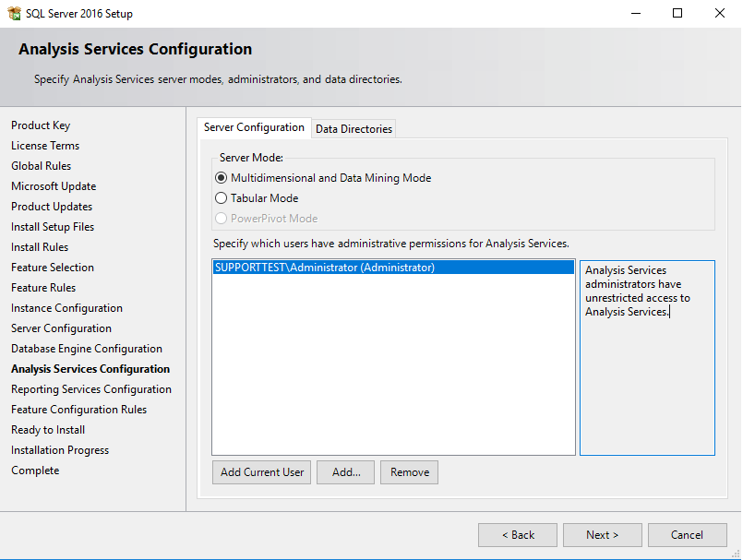This screenshot has width=743, height=560.
Task: Select the Server Configuration tab
Action: [254, 128]
